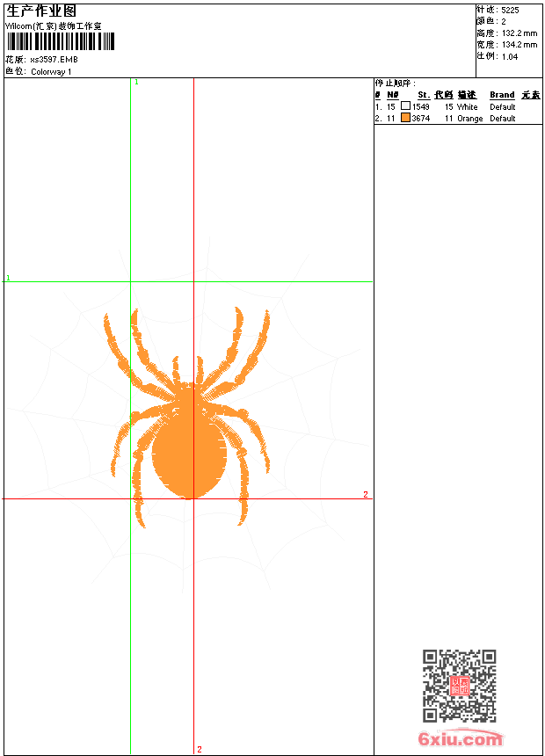Image resolution: width=545 pixels, height=756 pixels.
Task: Click the barcode under the studio name
Action: coord(61,41)
